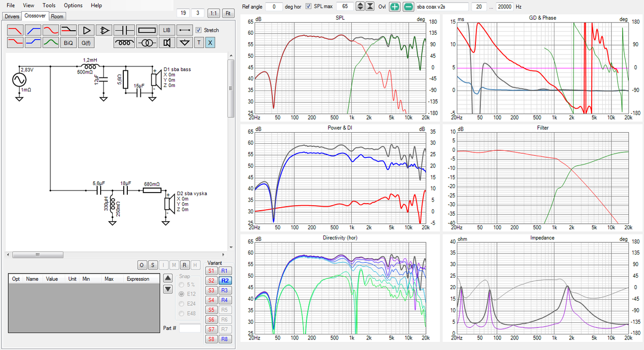Move part down with the down arrow
Viewport: 644px width, 350px height.
coord(169,289)
